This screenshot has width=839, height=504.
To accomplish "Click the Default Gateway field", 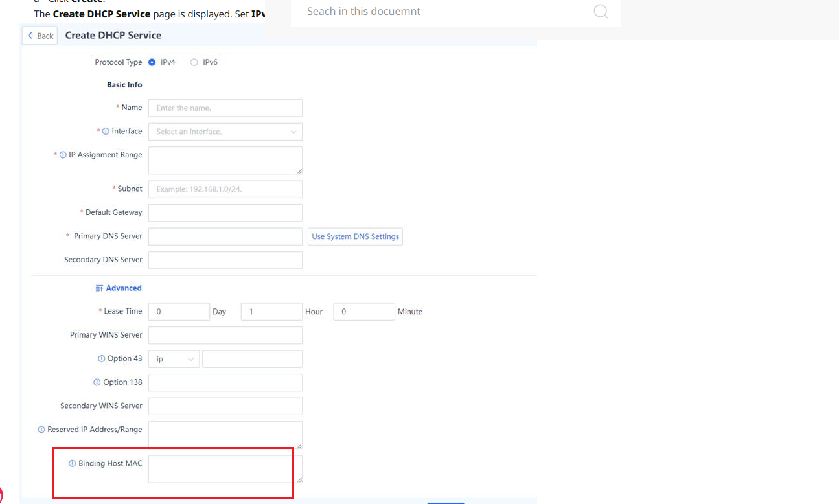I will click(x=225, y=212).
